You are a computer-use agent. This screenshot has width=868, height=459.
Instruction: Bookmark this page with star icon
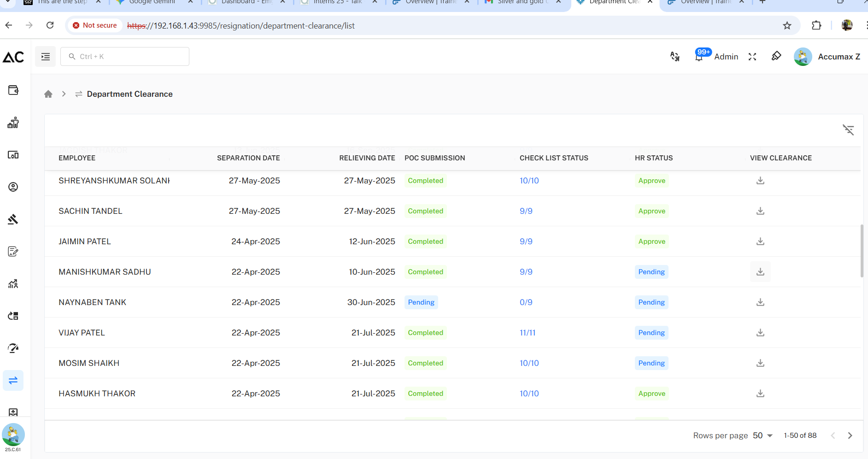pos(787,26)
